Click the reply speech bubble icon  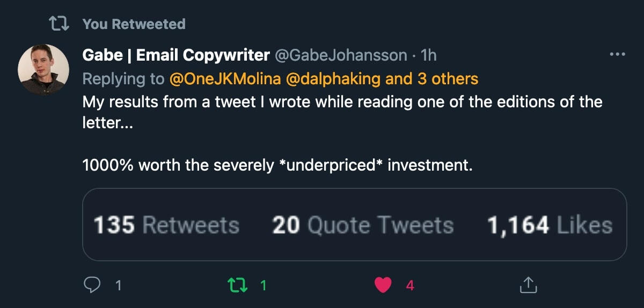click(93, 285)
